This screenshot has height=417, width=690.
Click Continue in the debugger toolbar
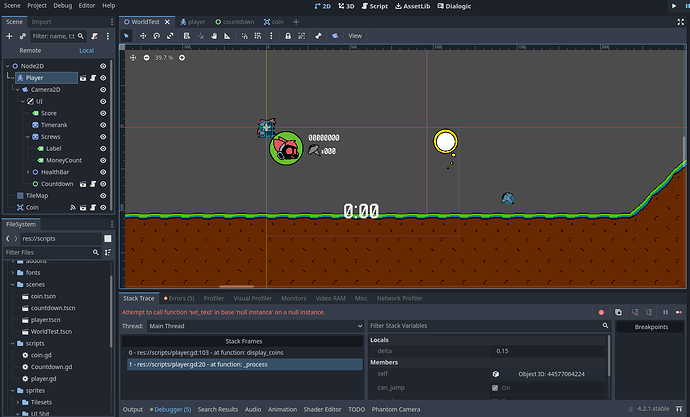pyautogui.click(x=679, y=312)
